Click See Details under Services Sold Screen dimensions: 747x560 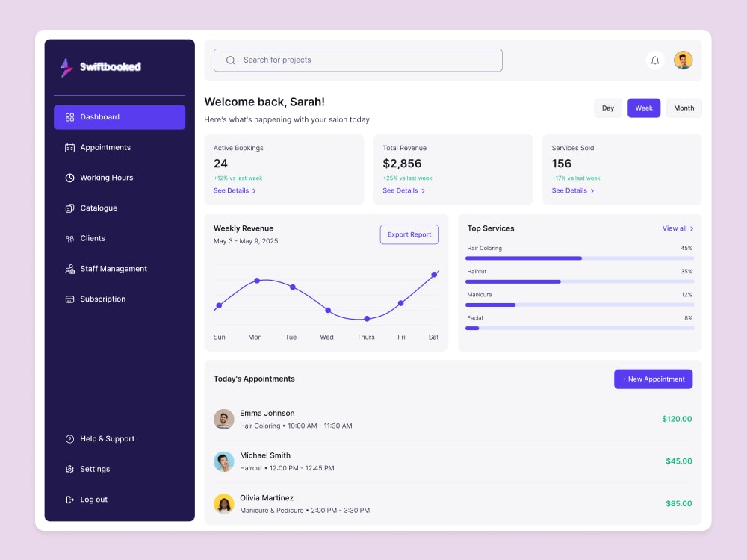click(569, 190)
